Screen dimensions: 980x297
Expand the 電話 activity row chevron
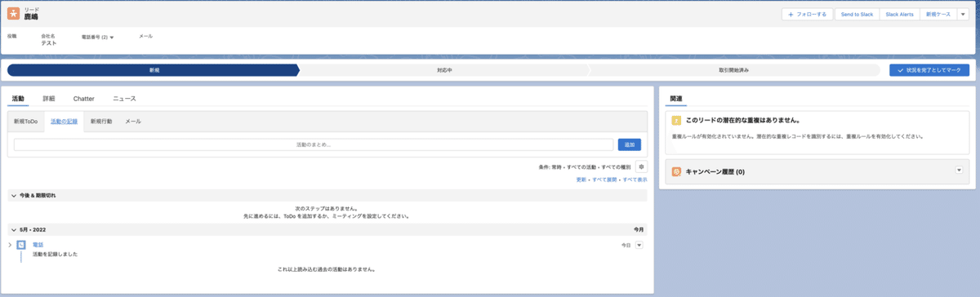tap(10, 244)
